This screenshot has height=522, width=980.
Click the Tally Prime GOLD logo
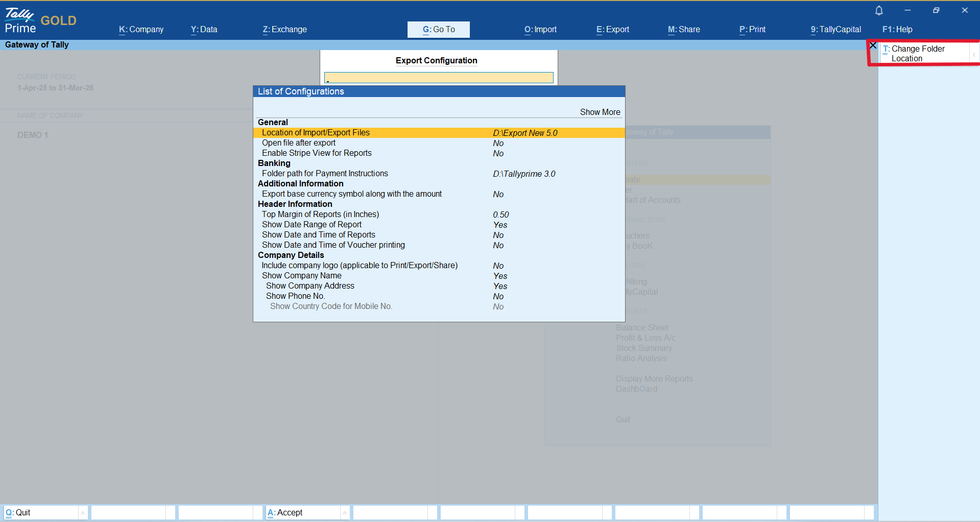pos(40,20)
